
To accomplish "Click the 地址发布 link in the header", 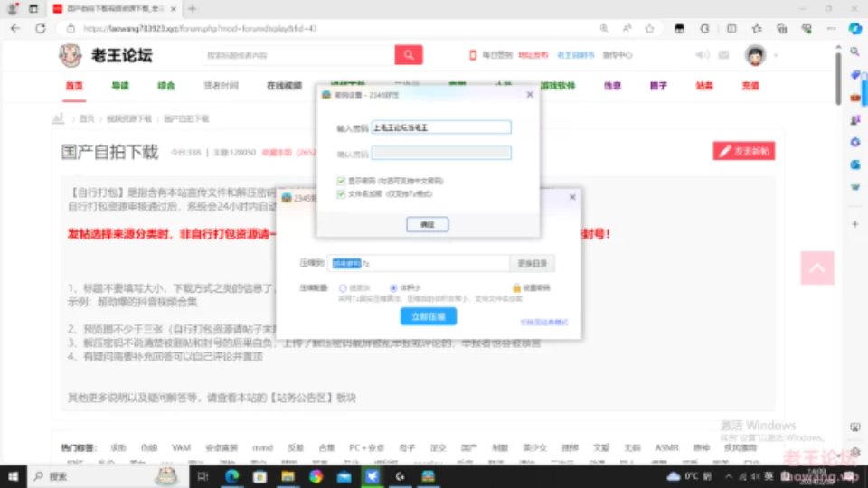I will (533, 55).
